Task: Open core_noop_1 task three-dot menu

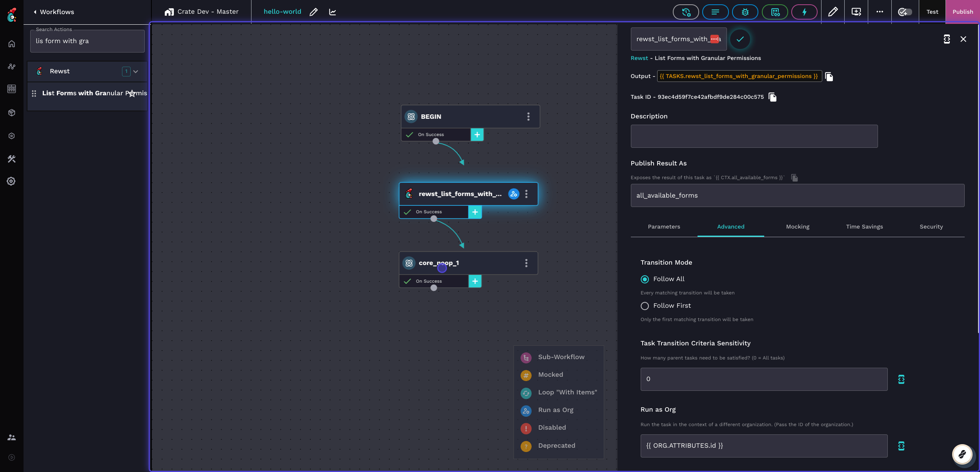Action: pyautogui.click(x=526, y=263)
